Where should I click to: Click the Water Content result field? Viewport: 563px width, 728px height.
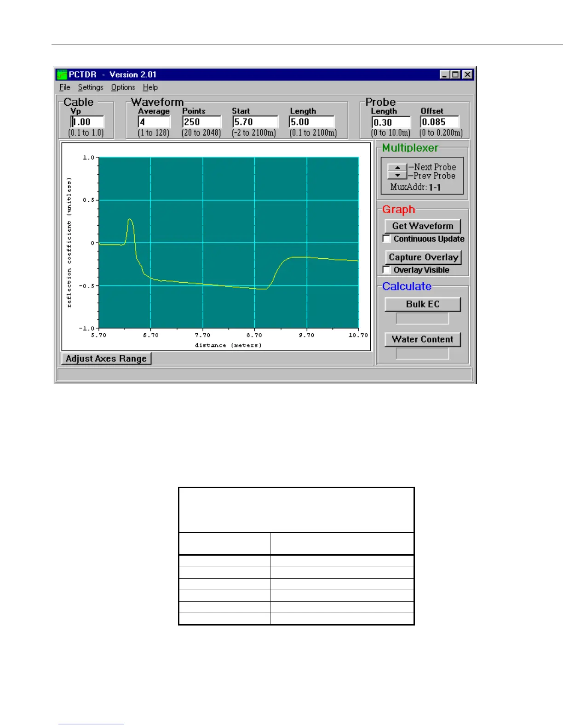(422, 353)
